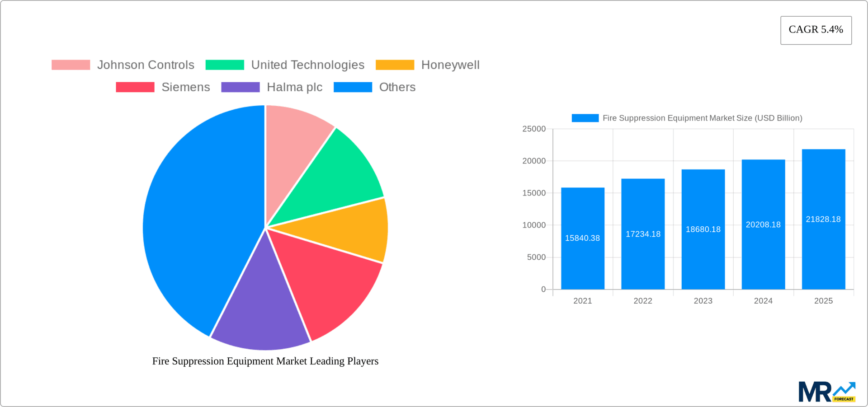Select the orange Honeywell legend swatch
This screenshot has height=407, width=868.
(395, 65)
